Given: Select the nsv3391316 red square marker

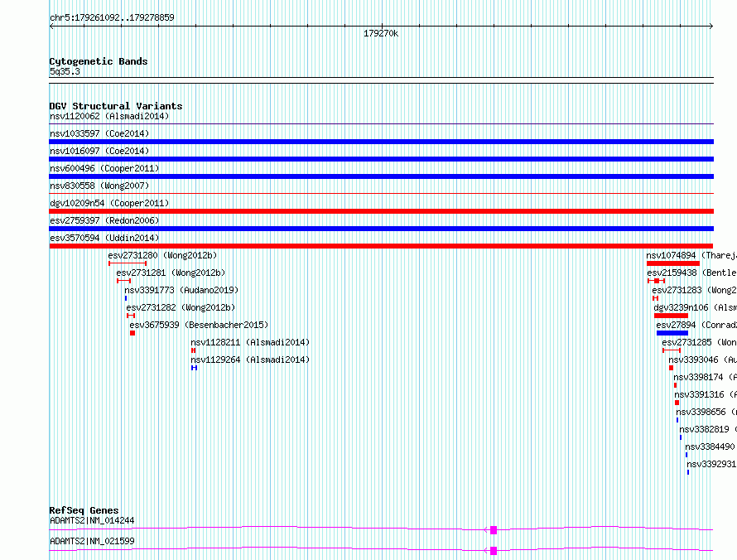Looking at the screenshot, I should pyautogui.click(x=677, y=403).
